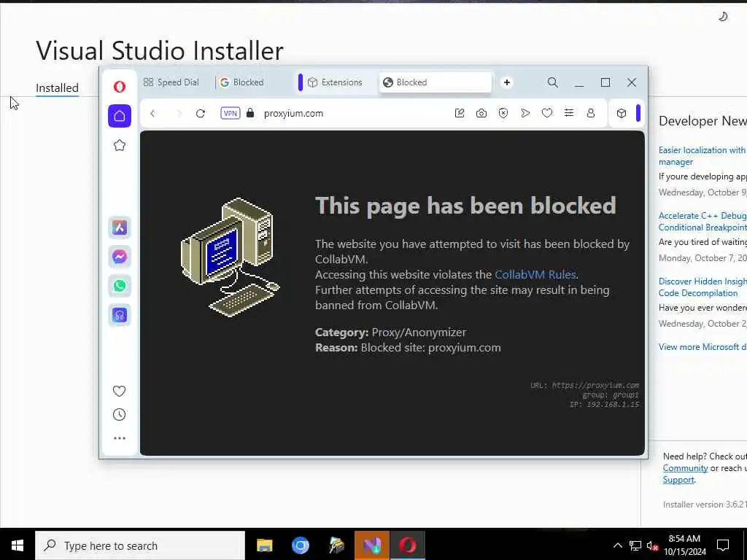View site security lock info
The height and width of the screenshot is (560, 747).
pos(250,113)
